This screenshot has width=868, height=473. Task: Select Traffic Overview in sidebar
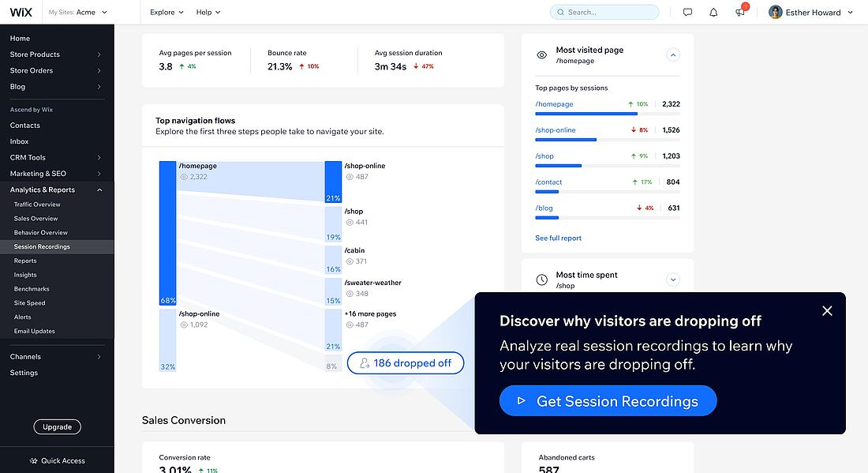(37, 205)
